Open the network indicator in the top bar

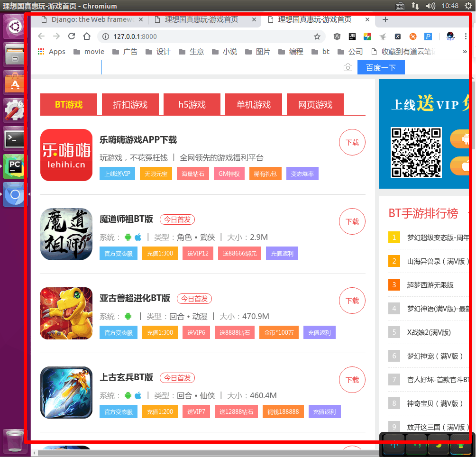click(x=415, y=6)
